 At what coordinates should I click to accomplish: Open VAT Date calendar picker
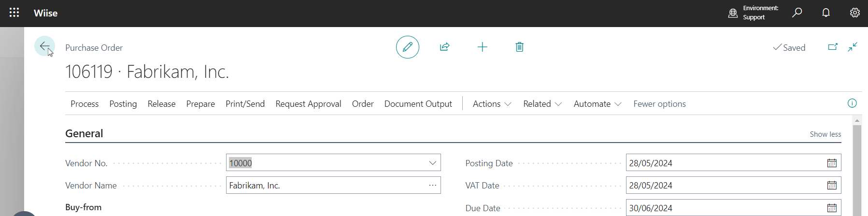832,185
